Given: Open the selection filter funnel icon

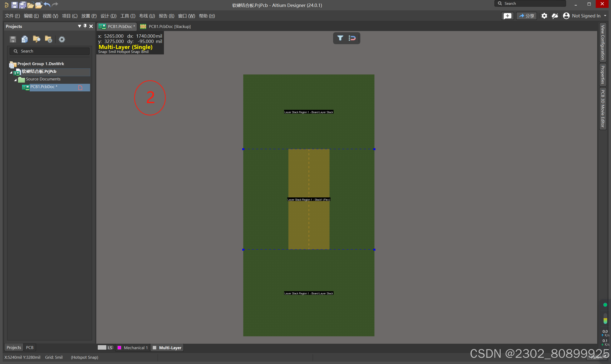Looking at the screenshot, I should (340, 38).
